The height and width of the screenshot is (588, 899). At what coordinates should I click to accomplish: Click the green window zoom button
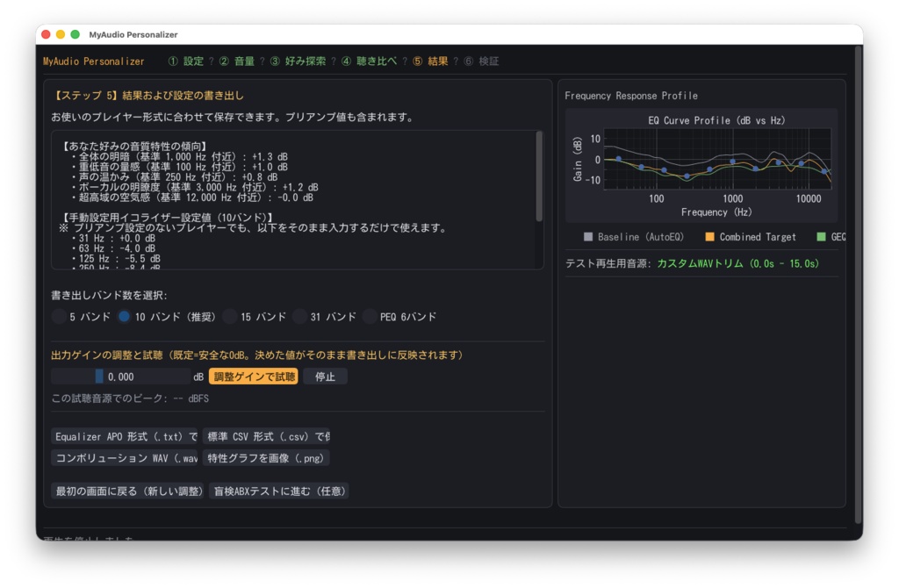click(x=76, y=34)
